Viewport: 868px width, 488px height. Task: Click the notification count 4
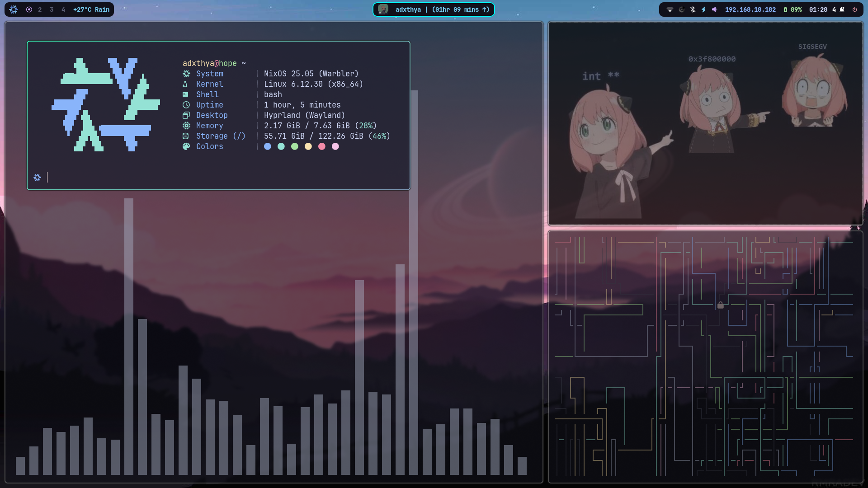(x=834, y=9)
